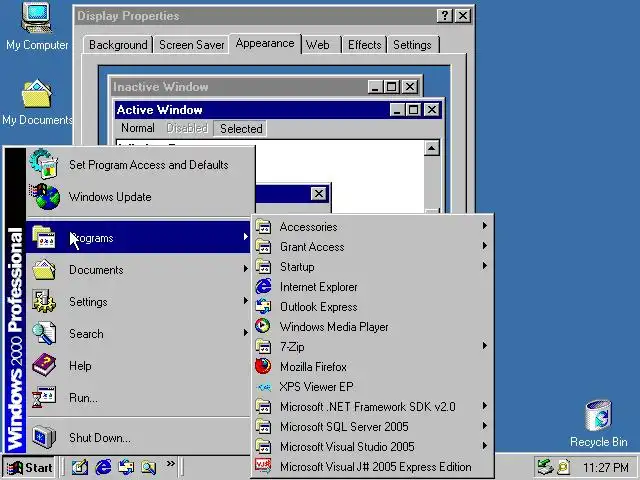The height and width of the screenshot is (480, 640).
Task: Expand the Search submenu arrow in Start menu
Action: (x=245, y=333)
